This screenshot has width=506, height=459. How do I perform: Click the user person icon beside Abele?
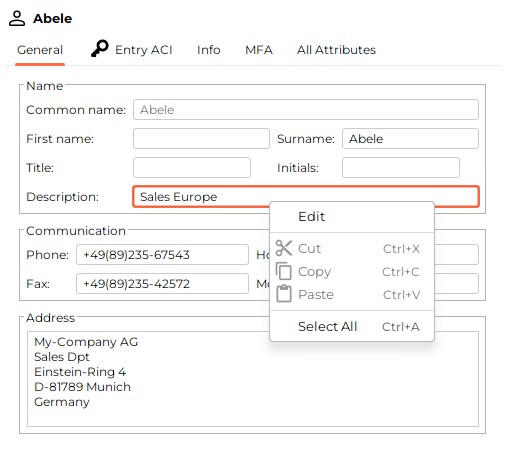pos(17,18)
